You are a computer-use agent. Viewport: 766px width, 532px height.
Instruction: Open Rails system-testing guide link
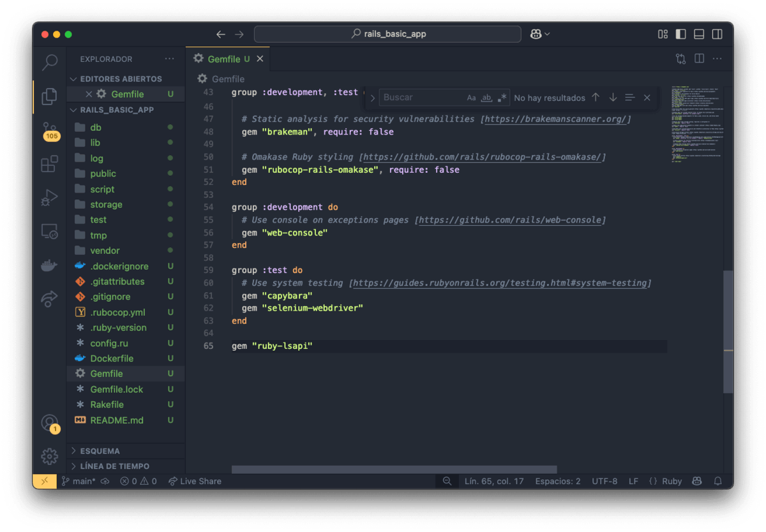click(500, 283)
